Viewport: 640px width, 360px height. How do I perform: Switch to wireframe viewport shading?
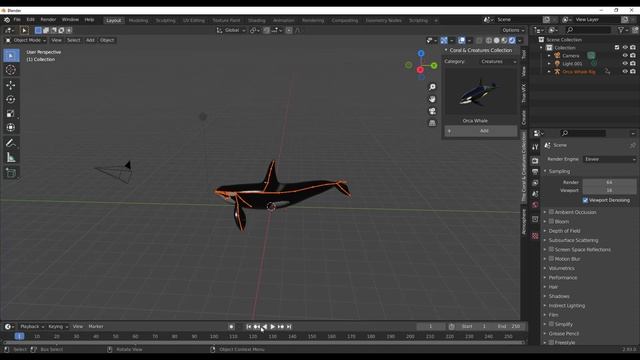pos(489,40)
